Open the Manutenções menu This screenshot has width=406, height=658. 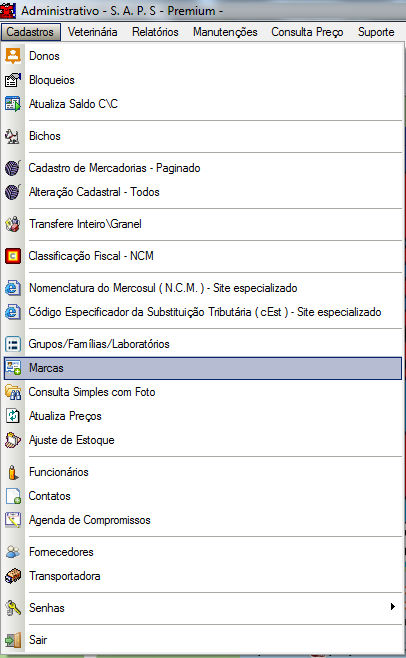pos(225,32)
